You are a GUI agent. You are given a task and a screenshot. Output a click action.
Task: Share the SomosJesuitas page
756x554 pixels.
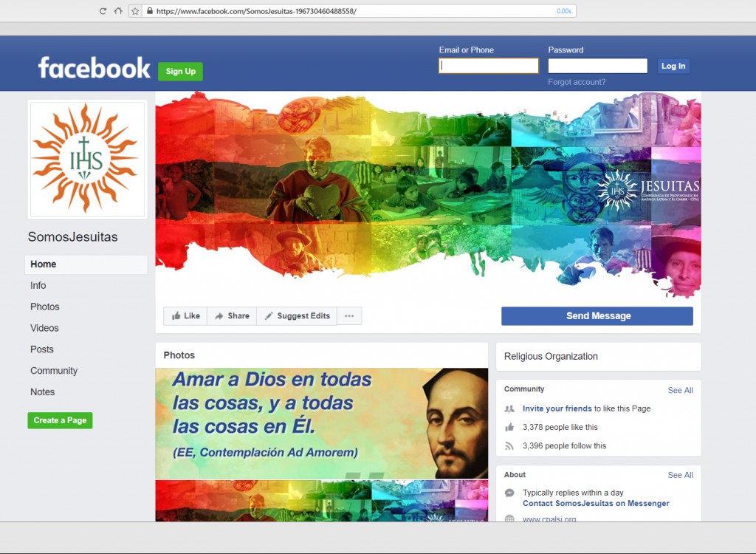click(232, 316)
